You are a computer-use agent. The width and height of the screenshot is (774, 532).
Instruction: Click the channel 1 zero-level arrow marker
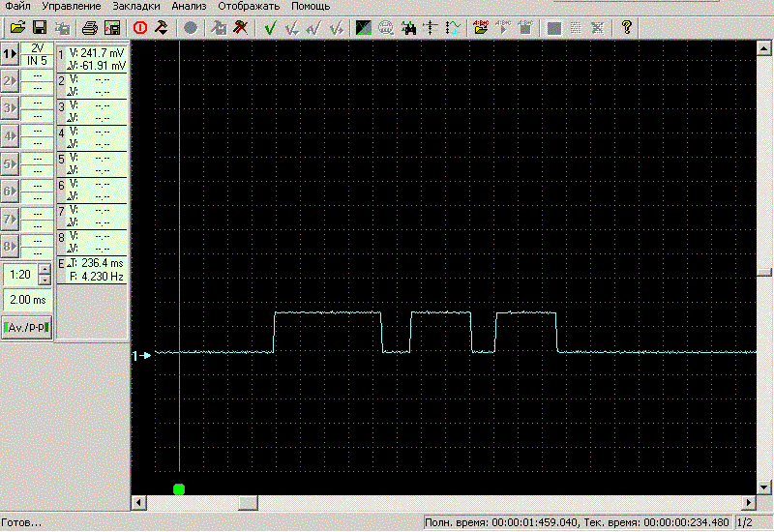141,355
